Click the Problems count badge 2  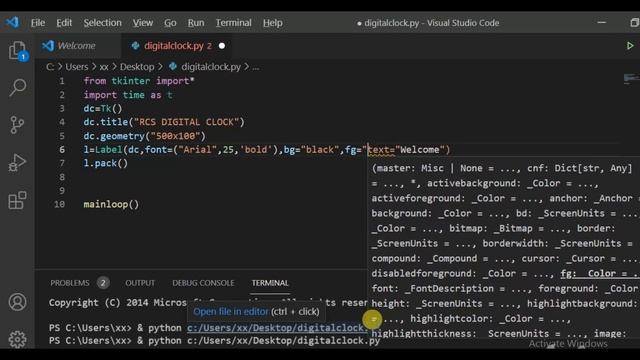click(x=103, y=283)
